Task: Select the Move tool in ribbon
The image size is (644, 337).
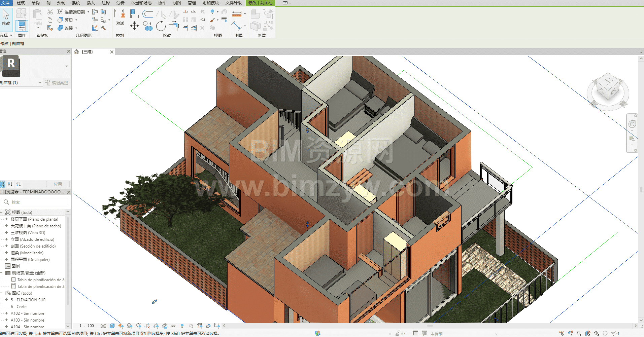Action: pyautogui.click(x=134, y=26)
